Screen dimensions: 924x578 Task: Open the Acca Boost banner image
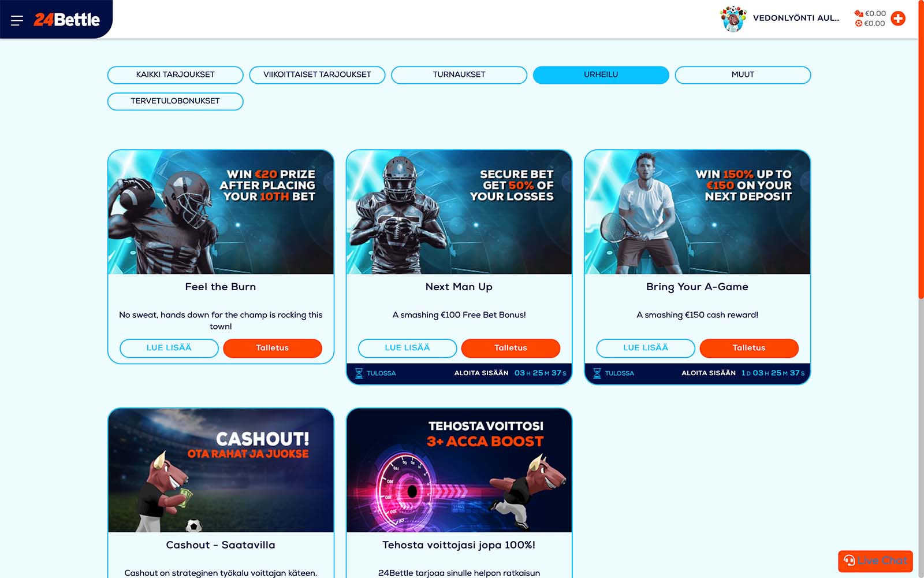(x=459, y=470)
